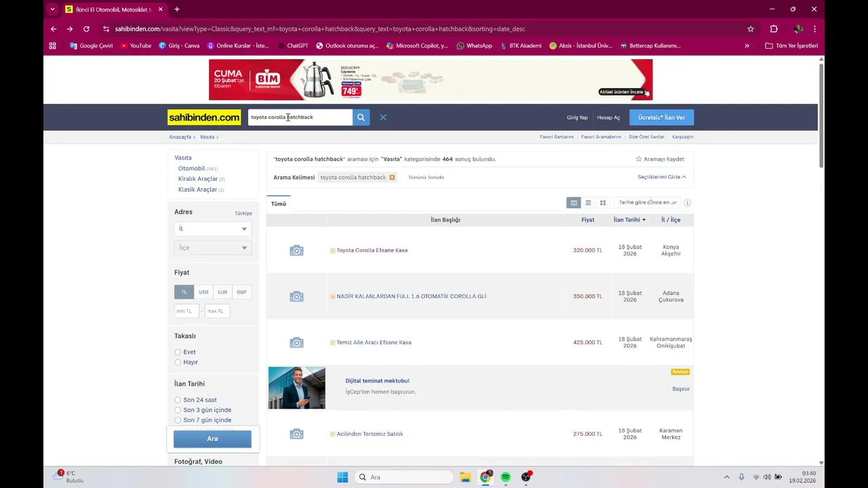
Task: Select GBP currency toggle
Action: [241, 292]
